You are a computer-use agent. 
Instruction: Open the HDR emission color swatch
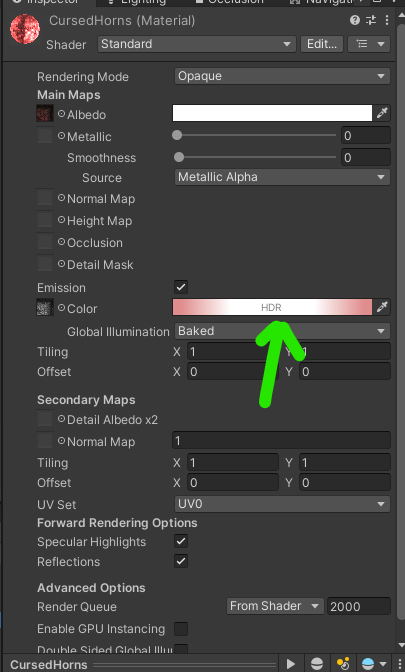[272, 307]
